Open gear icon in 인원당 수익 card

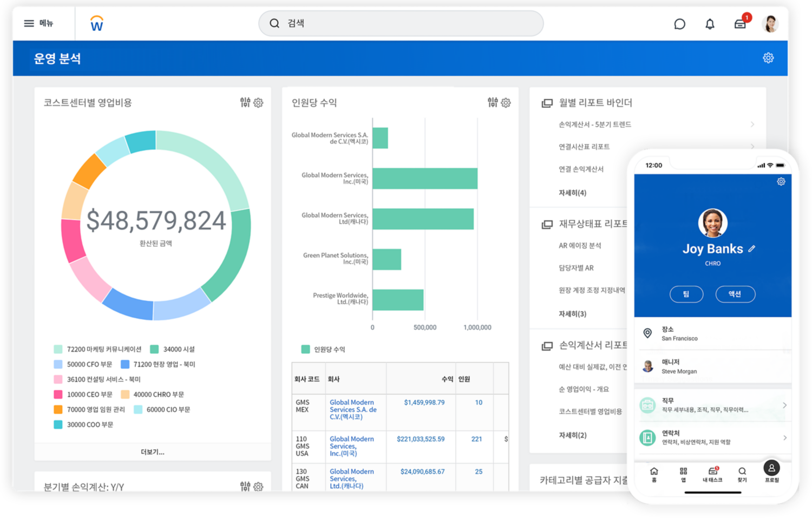point(506,103)
